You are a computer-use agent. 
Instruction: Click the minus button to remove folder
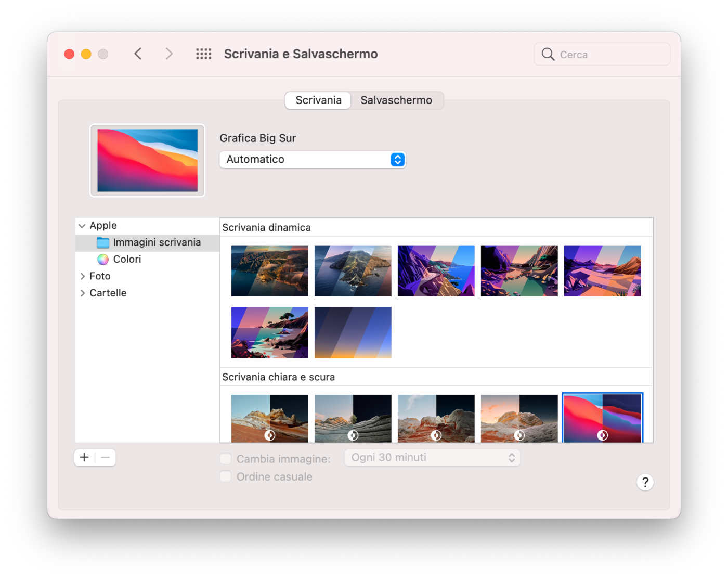(106, 458)
